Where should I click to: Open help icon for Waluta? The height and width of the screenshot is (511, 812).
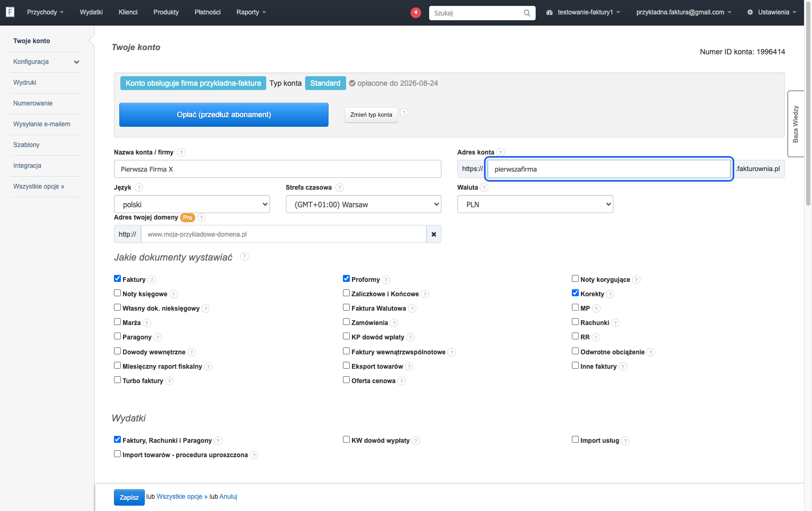[484, 188]
